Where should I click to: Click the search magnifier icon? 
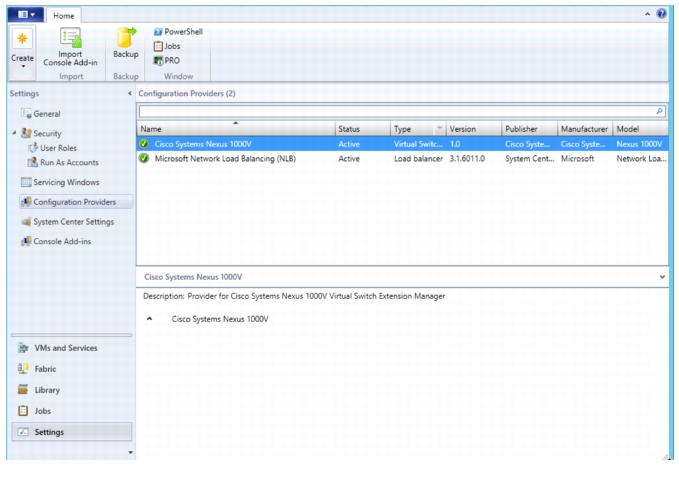pos(659,111)
